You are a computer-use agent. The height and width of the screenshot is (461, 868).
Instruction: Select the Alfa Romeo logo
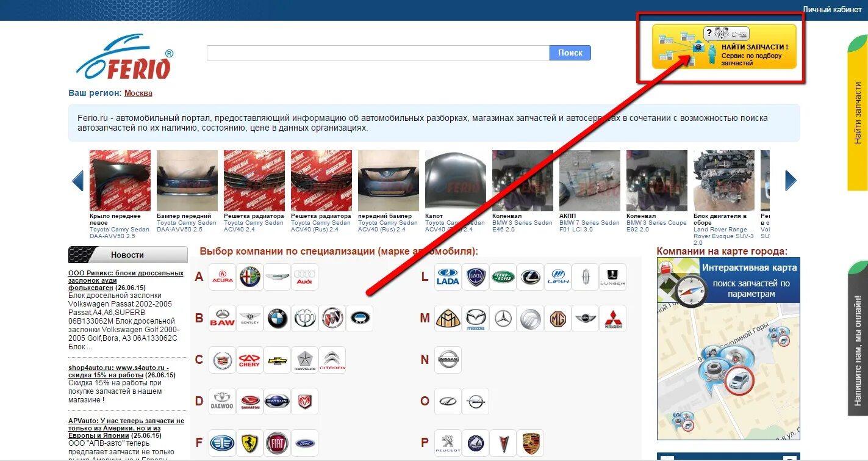(249, 277)
